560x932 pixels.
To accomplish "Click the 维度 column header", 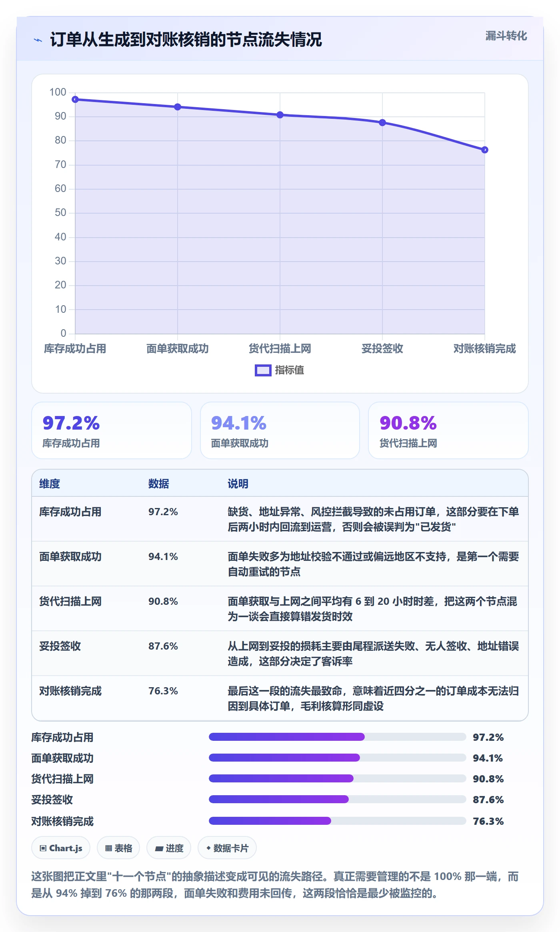I will tap(50, 484).
